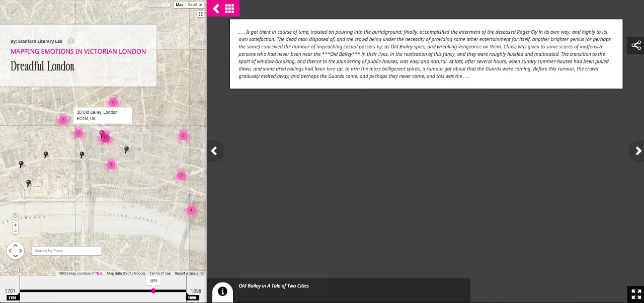Image resolution: width=644 pixels, height=303 pixels.
Task: Click the Terms of Use link
Action: (160, 273)
